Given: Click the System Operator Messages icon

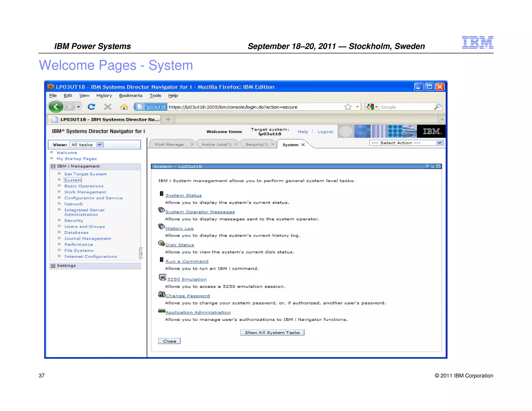Looking at the screenshot, I should point(161,210).
